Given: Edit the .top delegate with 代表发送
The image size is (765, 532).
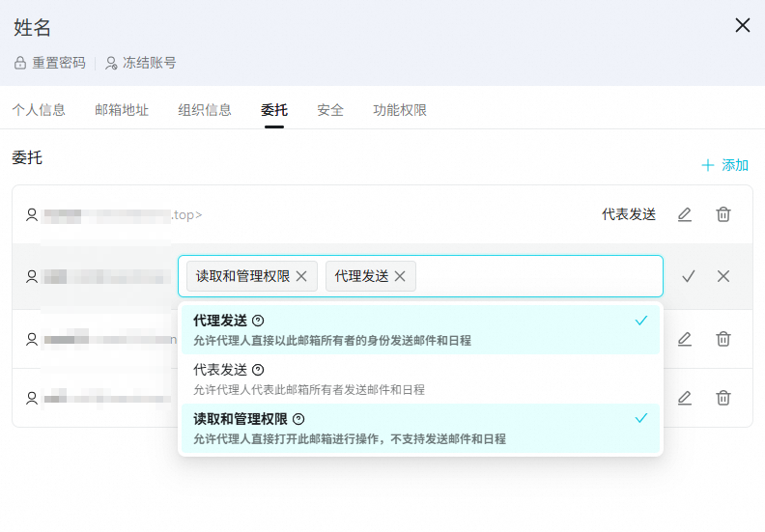Looking at the screenshot, I should click(x=685, y=214).
